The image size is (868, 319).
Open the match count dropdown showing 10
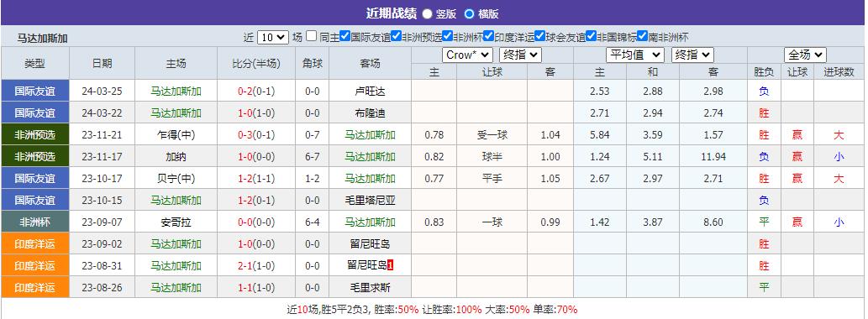click(x=273, y=37)
